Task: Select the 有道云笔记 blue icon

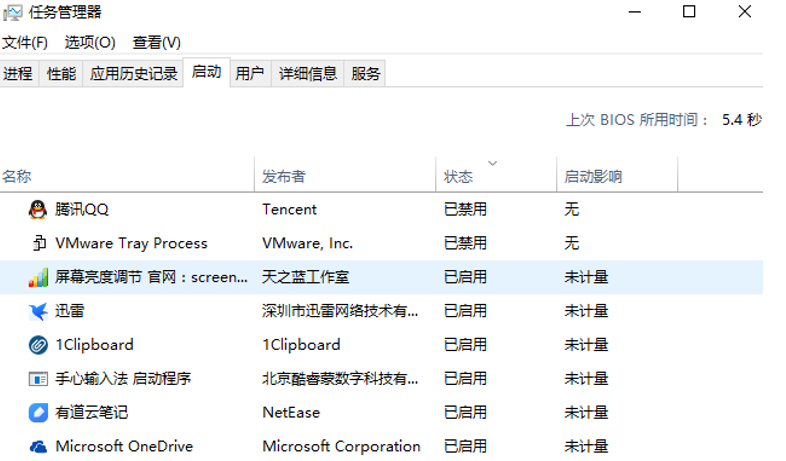Action: pos(38,413)
